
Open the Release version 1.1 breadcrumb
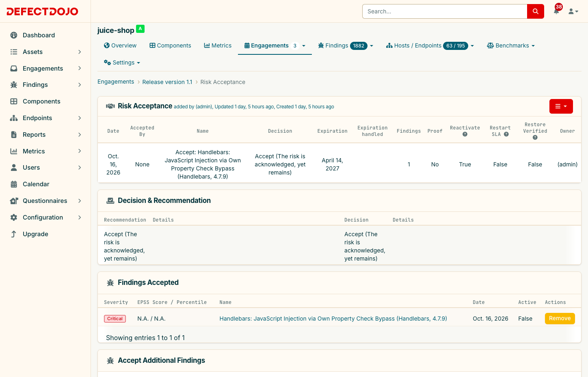click(167, 82)
